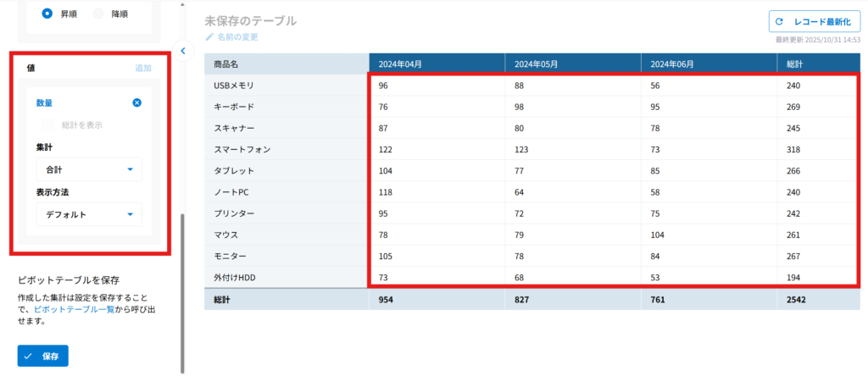The image size is (868, 376).
Task: Toggle the 総計を表示 checkbox
Action: (48, 124)
